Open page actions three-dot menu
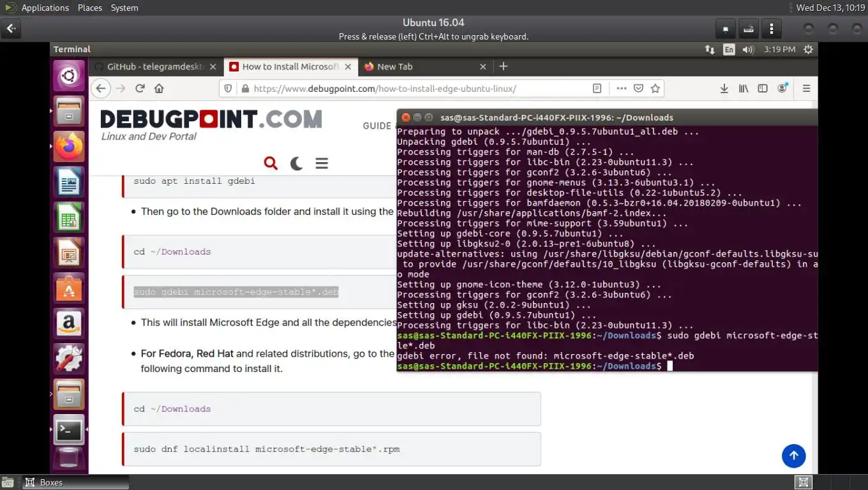 pyautogui.click(x=621, y=89)
